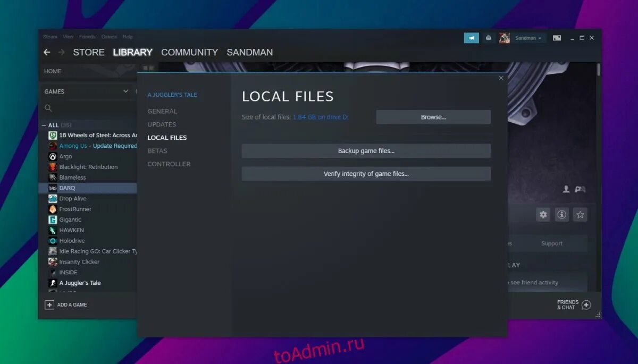Expand the GAMES filter dropdown

point(126,91)
